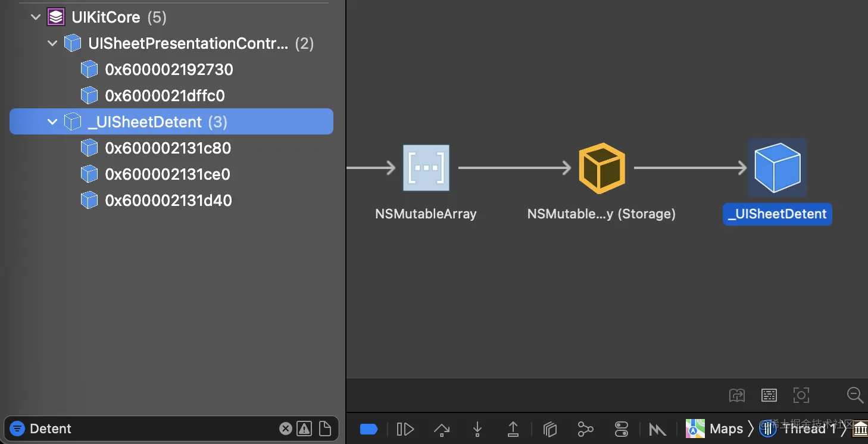Click the Metal frame capture icon

pos(657,429)
